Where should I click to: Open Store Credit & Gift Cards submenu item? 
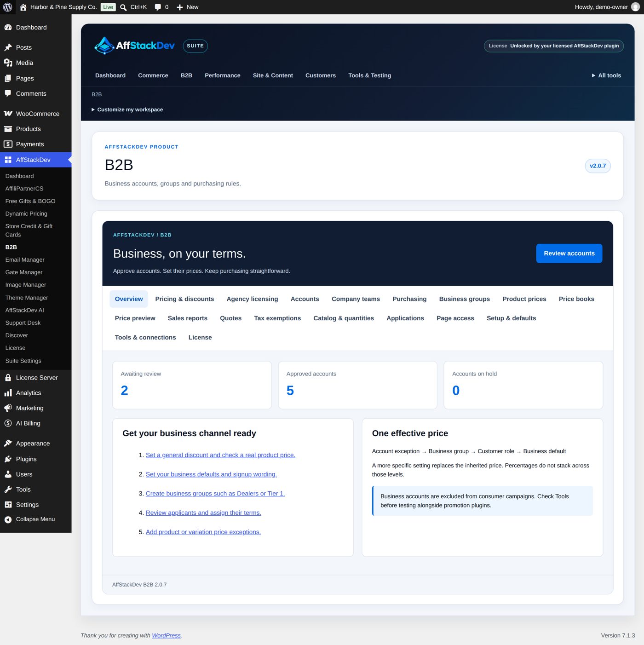point(29,230)
